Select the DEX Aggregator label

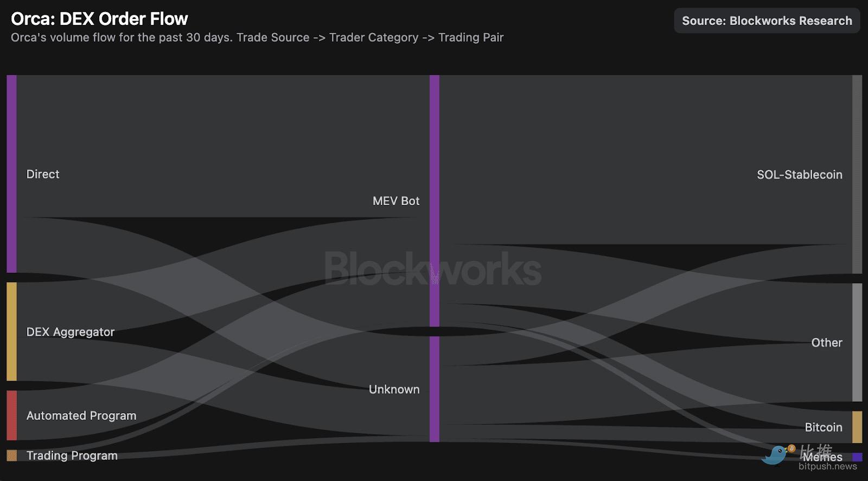pos(71,332)
